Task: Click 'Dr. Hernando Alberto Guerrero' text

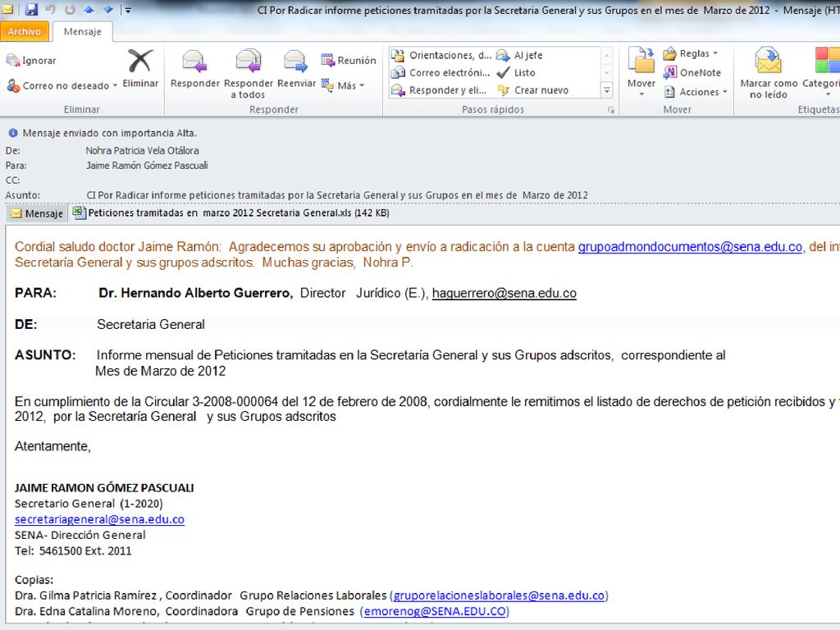Action: pyautogui.click(x=195, y=293)
